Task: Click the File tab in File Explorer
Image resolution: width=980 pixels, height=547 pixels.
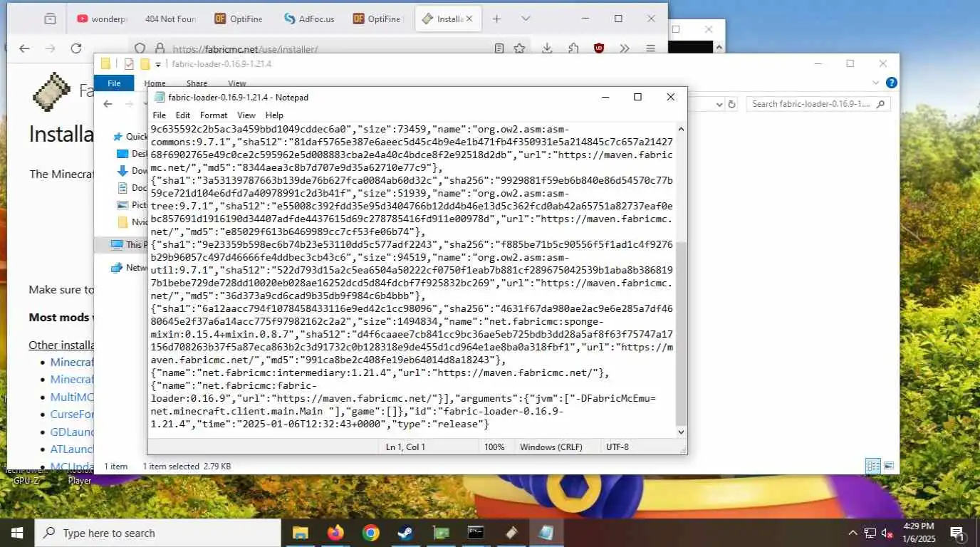Action: point(114,83)
